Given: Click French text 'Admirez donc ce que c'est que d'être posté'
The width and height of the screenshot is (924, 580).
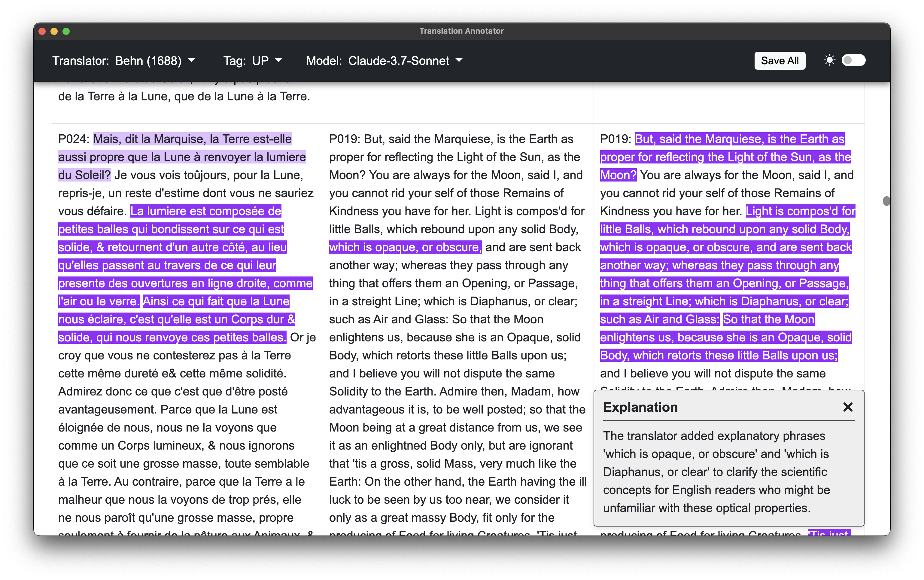Looking at the screenshot, I should [x=173, y=391].
